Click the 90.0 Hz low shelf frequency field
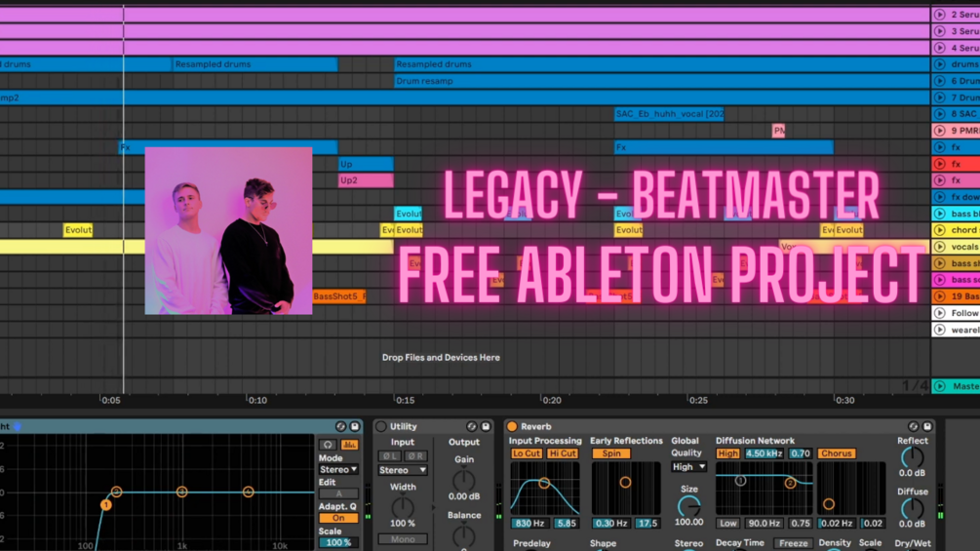 (764, 524)
